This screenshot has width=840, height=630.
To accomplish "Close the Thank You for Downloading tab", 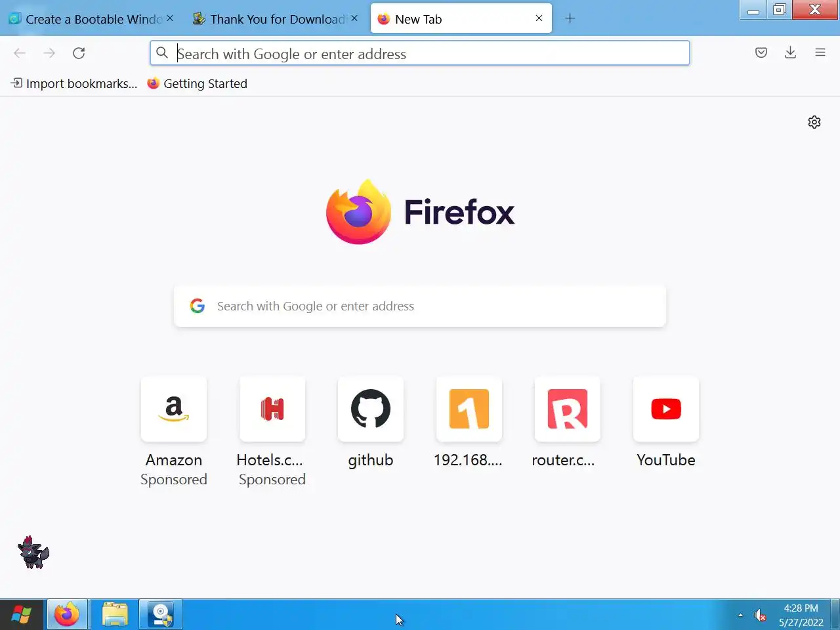I will point(354,18).
